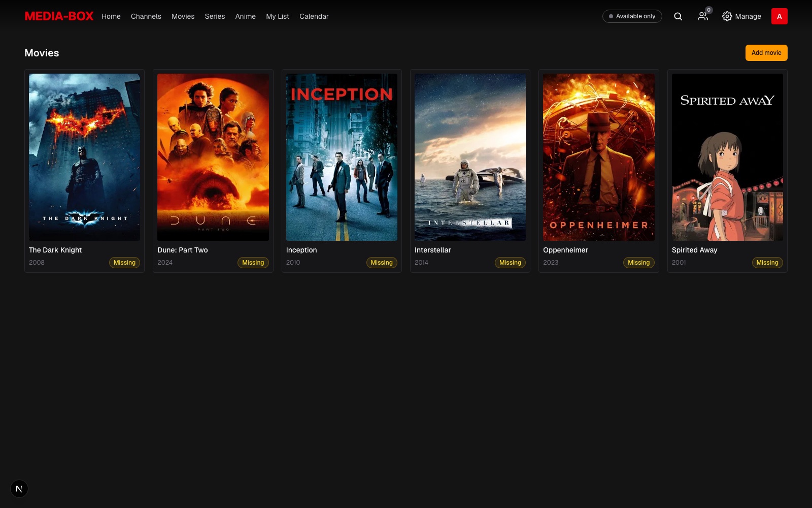Open the Inception poster

click(342, 157)
